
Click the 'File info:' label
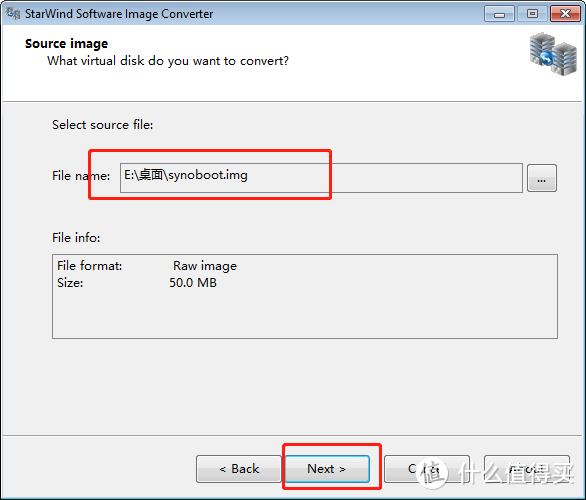click(x=76, y=238)
